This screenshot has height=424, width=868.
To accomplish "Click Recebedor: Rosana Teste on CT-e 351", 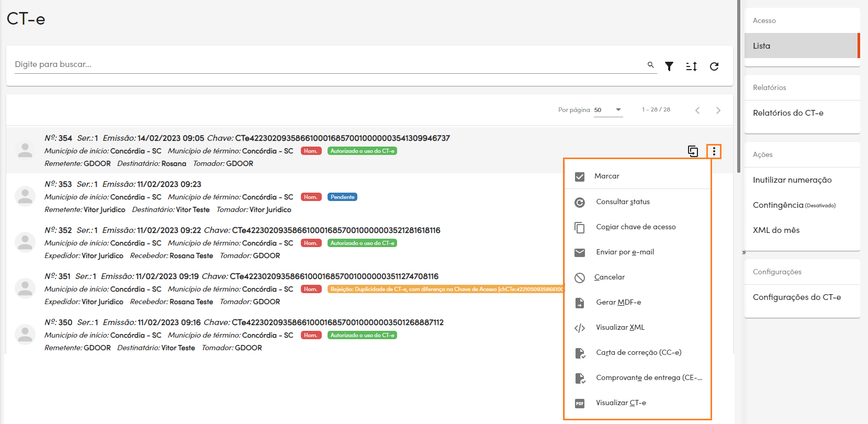I will 172,302.
